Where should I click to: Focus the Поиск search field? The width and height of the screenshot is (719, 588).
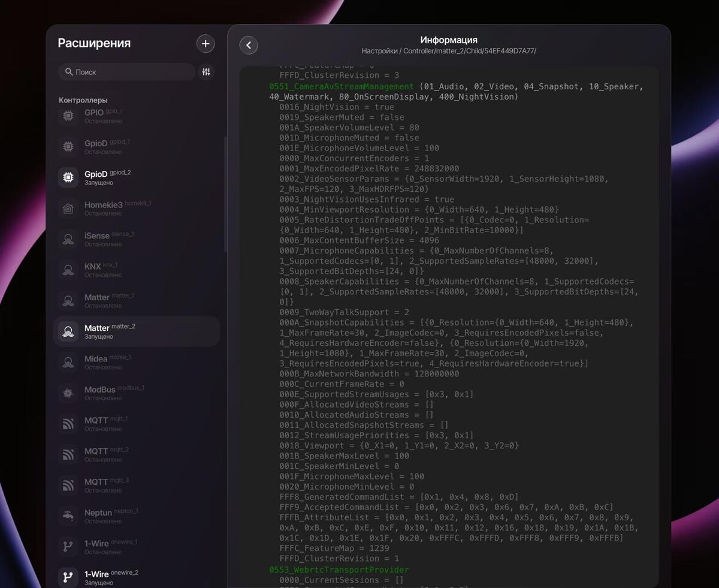[126, 72]
